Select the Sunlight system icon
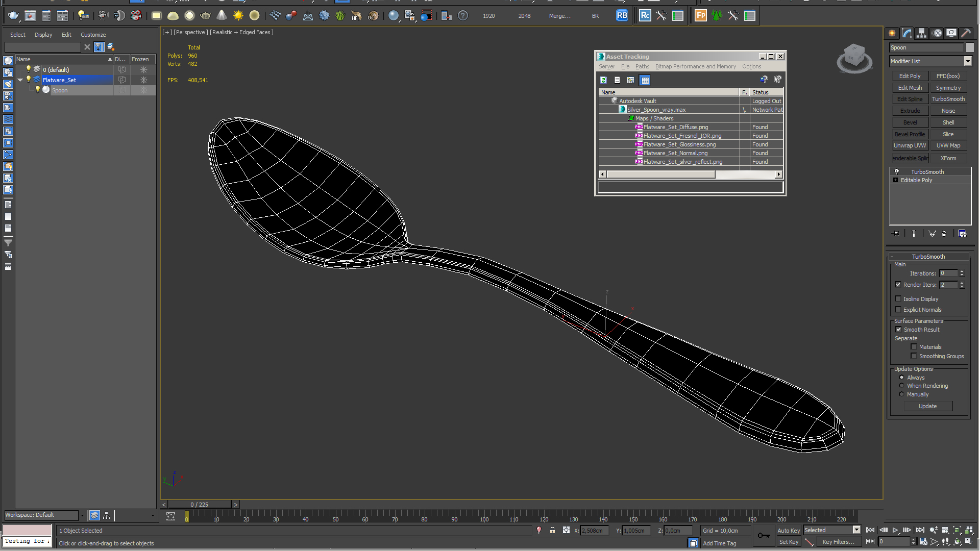 (238, 15)
